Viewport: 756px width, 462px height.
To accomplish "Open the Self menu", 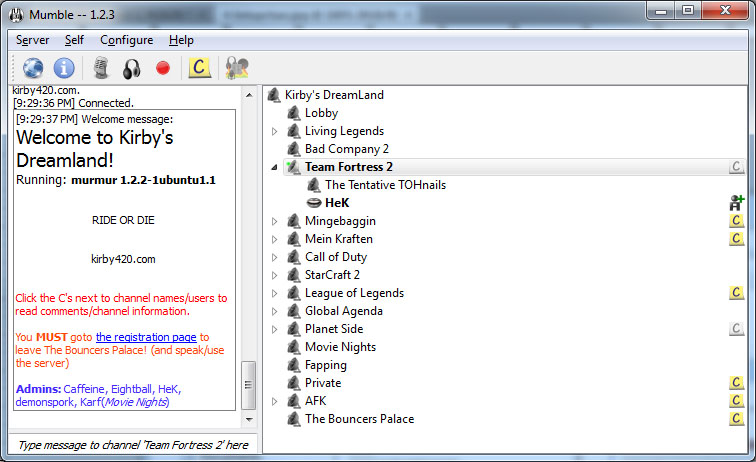I will pos(74,40).
